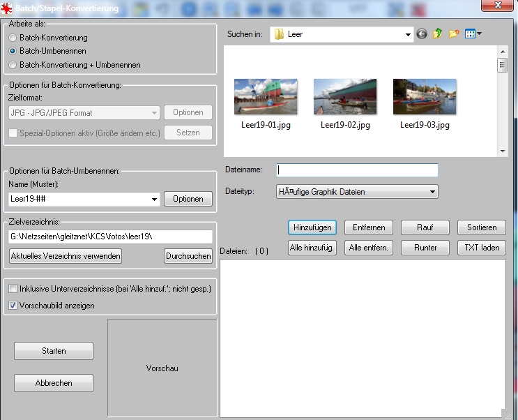This screenshot has height=420, width=518.
Task: Select the Leer19-03.jpg thumbnail
Action: pyautogui.click(x=425, y=96)
